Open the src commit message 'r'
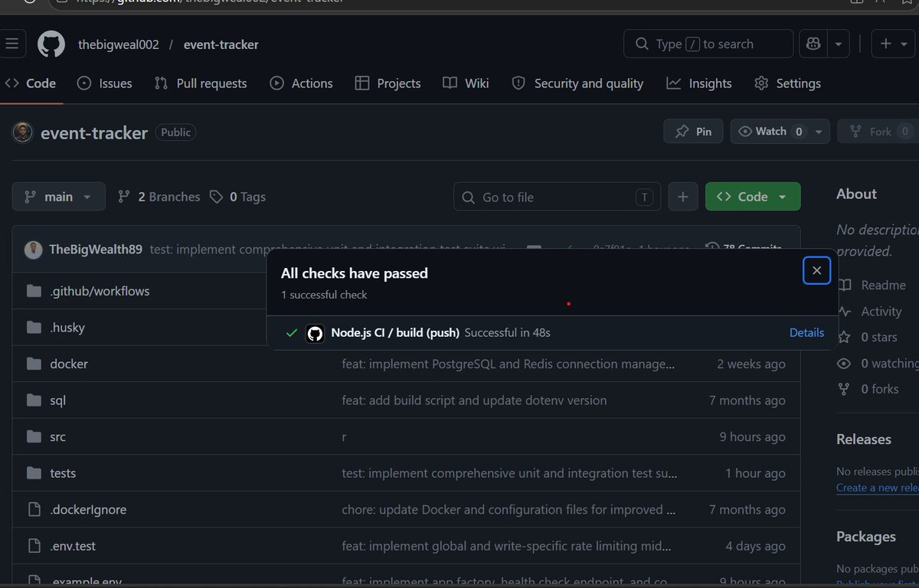Screen dimensions: 919x588 pos(344,436)
